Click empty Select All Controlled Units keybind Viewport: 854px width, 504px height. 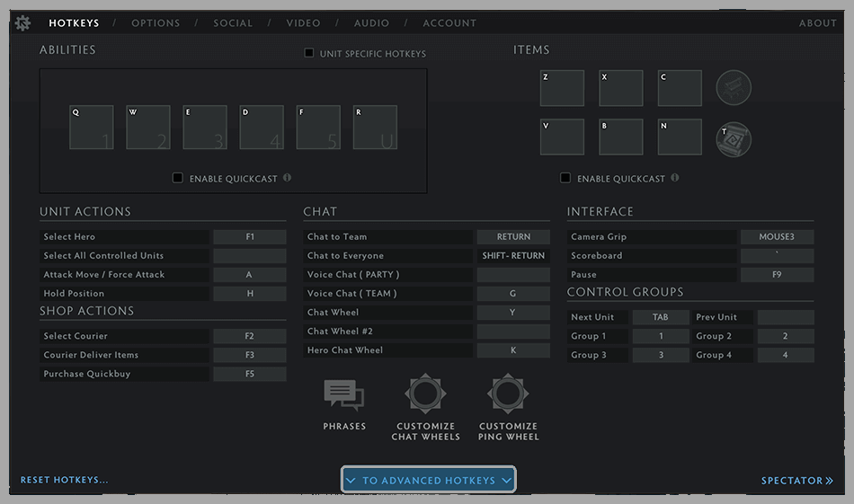tap(250, 256)
